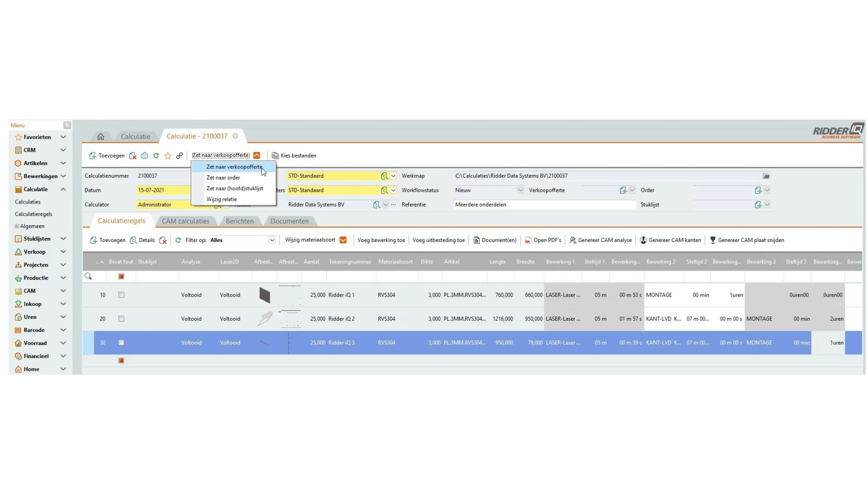Click lookup icon of second STD-Standaard field
The height and width of the screenshot is (488, 868).
[x=384, y=190]
